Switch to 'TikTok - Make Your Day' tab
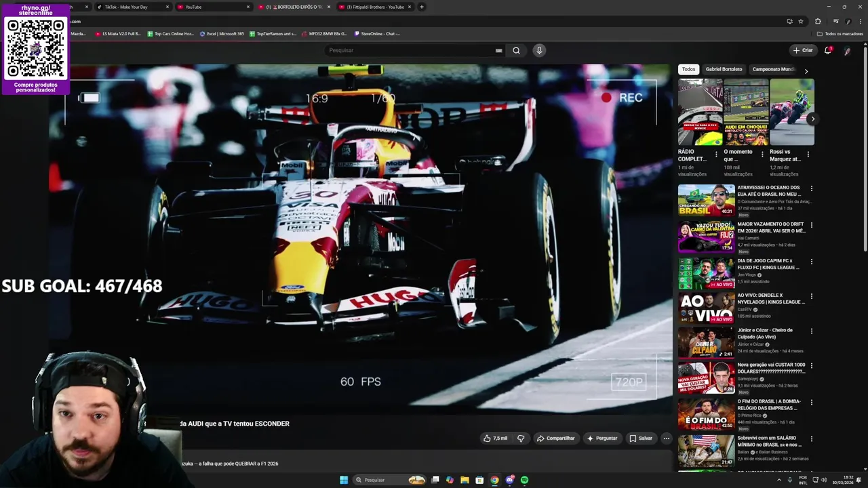868x488 pixels. click(126, 7)
